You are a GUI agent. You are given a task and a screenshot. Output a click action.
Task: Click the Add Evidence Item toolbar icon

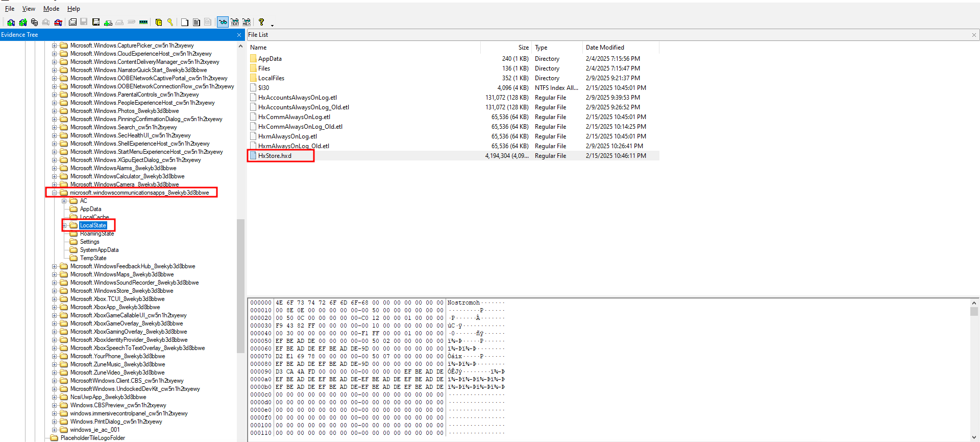pyautogui.click(x=11, y=22)
